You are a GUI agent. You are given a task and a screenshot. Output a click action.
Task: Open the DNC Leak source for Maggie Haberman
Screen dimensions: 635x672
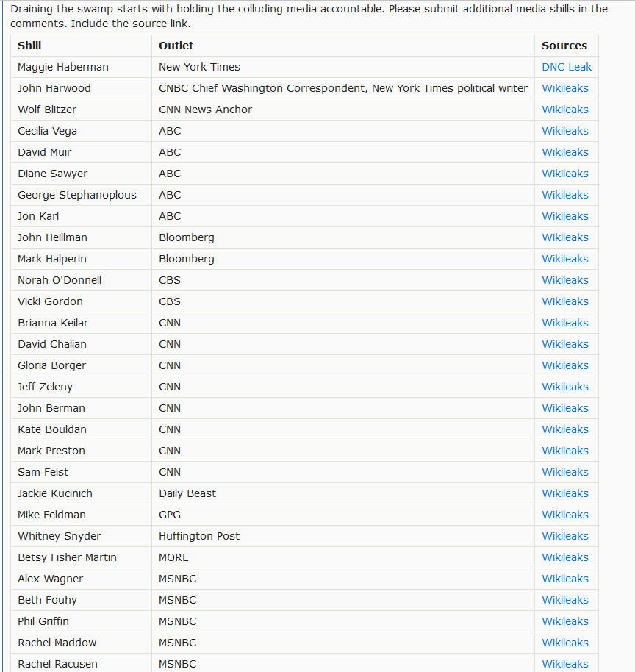pyautogui.click(x=567, y=67)
